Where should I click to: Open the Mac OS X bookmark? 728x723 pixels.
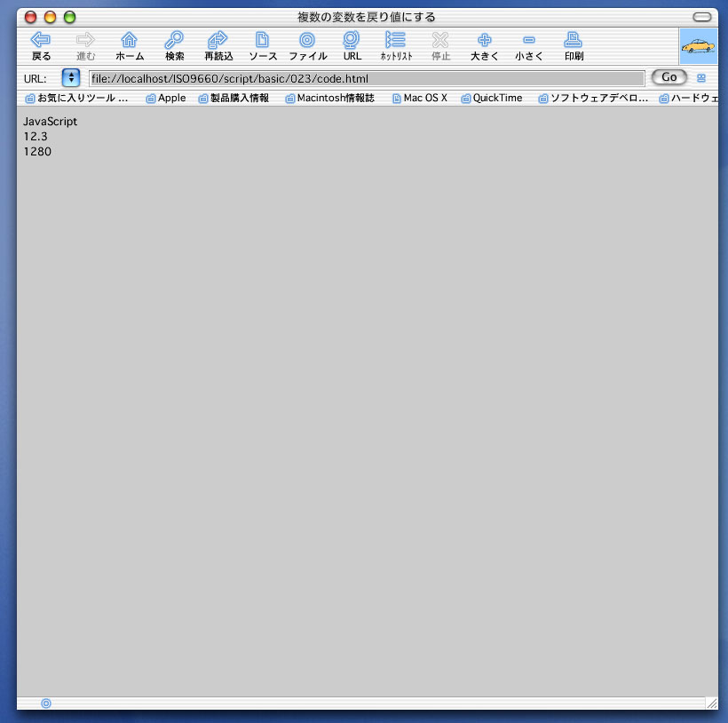coord(420,98)
